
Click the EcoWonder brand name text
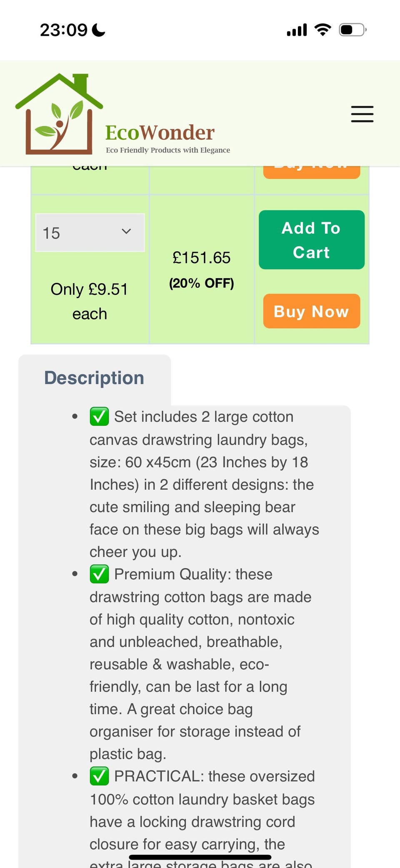(x=160, y=133)
